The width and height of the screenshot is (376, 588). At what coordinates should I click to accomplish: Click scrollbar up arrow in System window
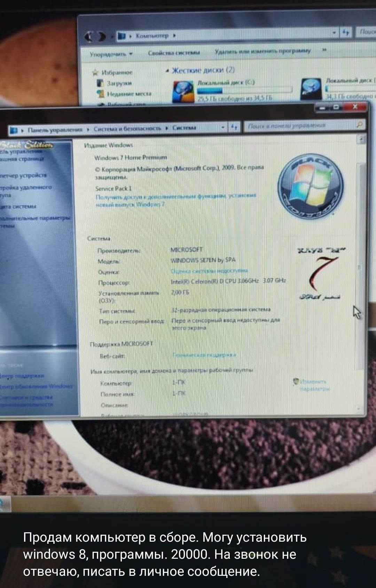point(361,140)
